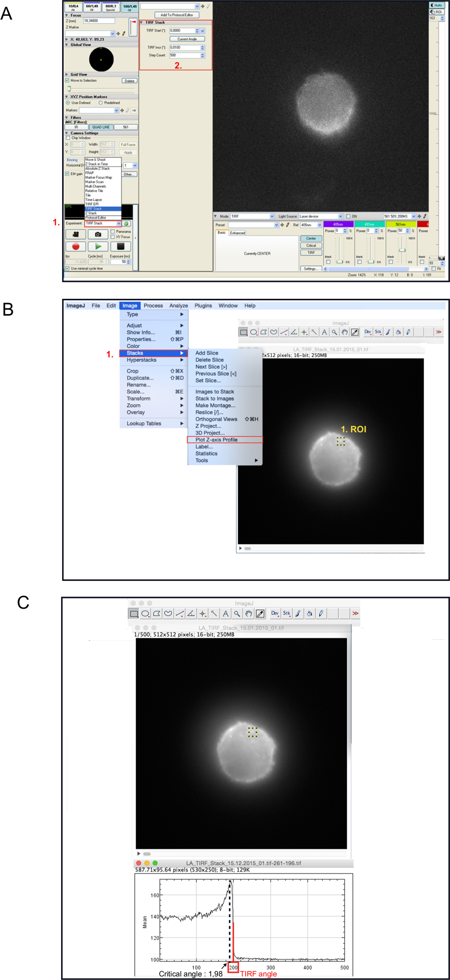
Task: Click Stk menu icon in panel C toolbar
Action: click(x=286, y=613)
